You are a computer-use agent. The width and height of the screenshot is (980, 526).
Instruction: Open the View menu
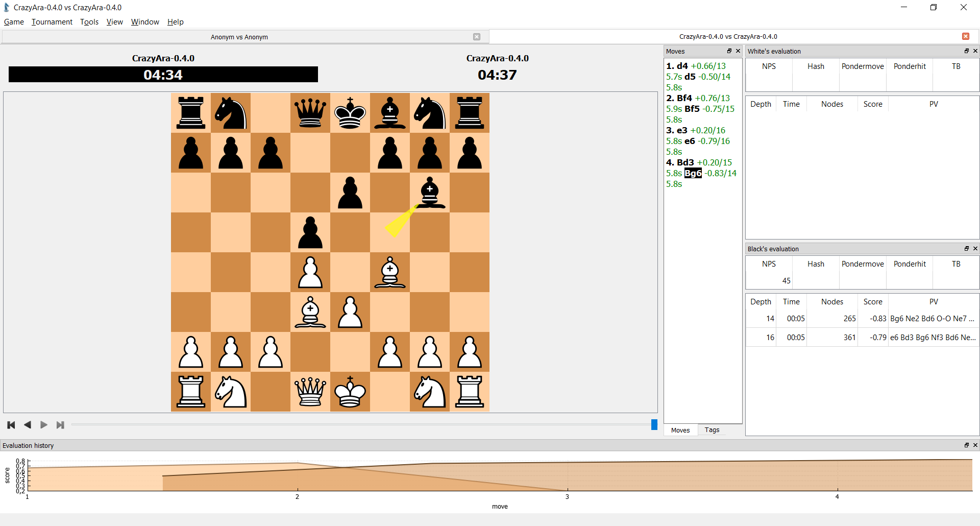(115, 22)
